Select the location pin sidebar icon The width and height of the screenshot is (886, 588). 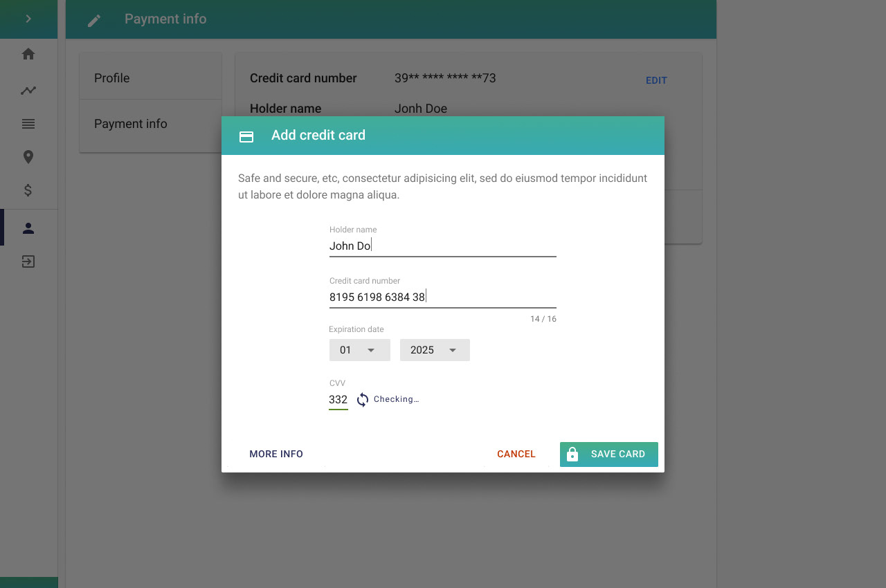coord(28,157)
